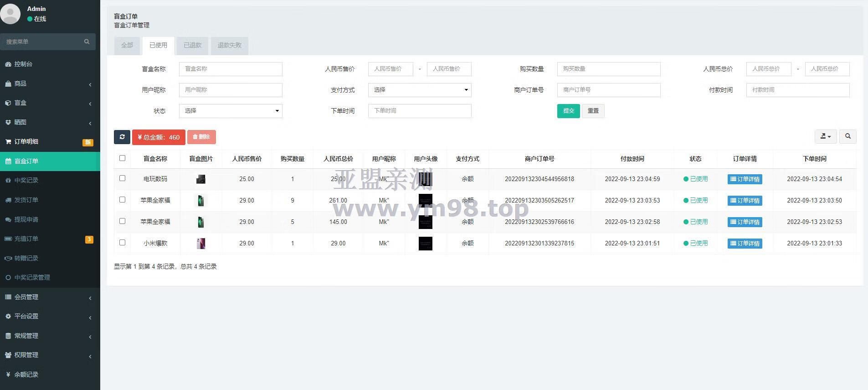Switch to the 全部 tab
This screenshot has width=868, height=390.
(x=127, y=46)
